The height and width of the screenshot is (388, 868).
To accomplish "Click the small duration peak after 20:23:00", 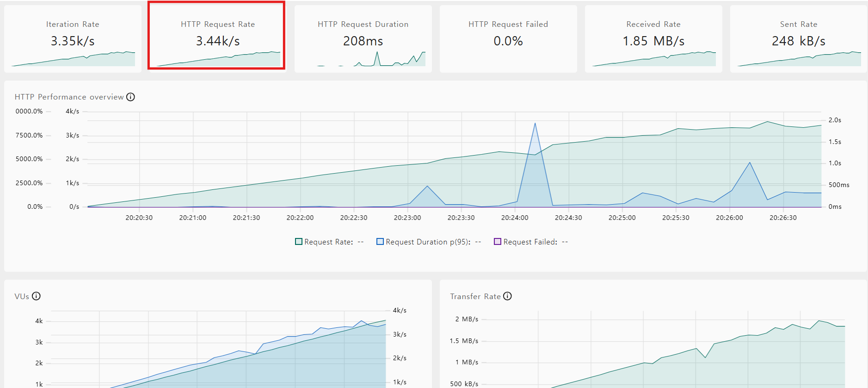I will 427,186.
